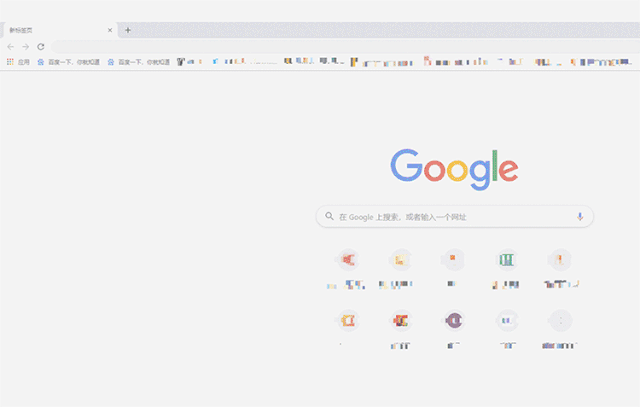This screenshot has width=640, height=407.
Task: Open a new tab with the plus button
Action: [128, 30]
